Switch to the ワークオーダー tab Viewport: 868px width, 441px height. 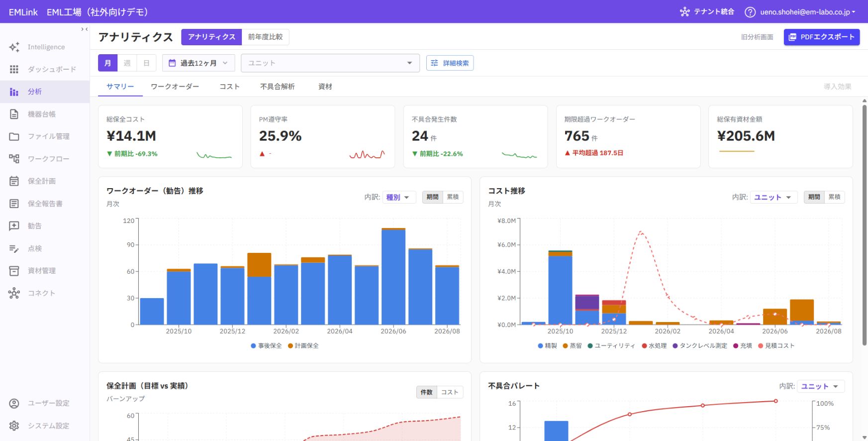[x=175, y=87]
